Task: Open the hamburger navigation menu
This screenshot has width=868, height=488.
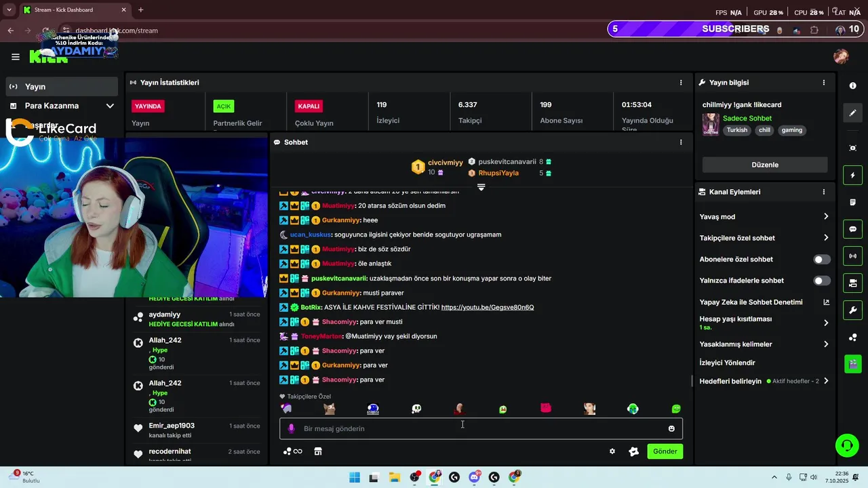Action: coord(15,57)
